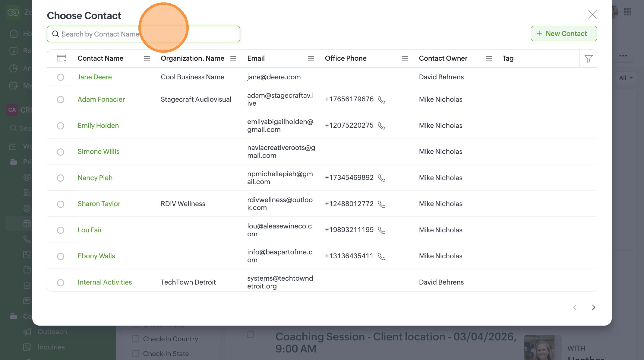This screenshot has height=360, width=644.
Task: Select Sharon Taylor radio button
Action: pos(61,204)
